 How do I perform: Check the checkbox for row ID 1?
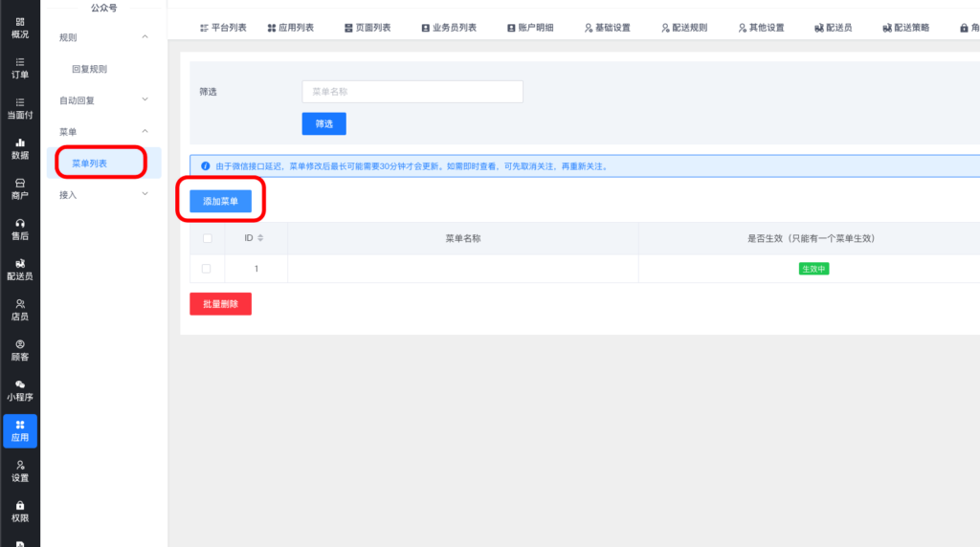coord(207,269)
